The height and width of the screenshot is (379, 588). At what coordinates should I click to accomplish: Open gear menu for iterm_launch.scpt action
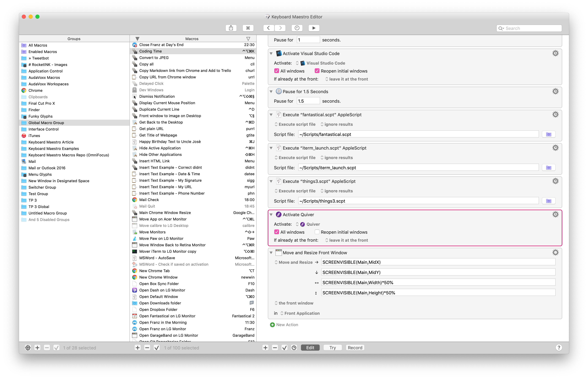coord(555,148)
